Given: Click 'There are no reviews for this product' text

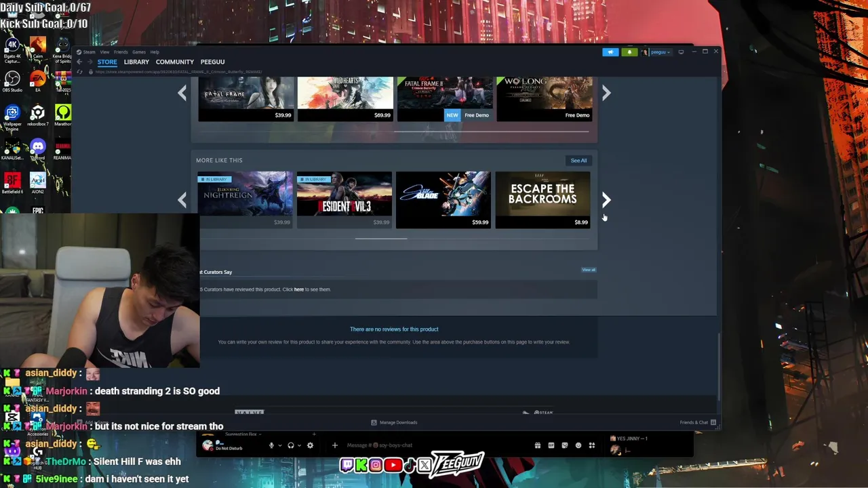Looking at the screenshot, I should pyautogui.click(x=394, y=329).
